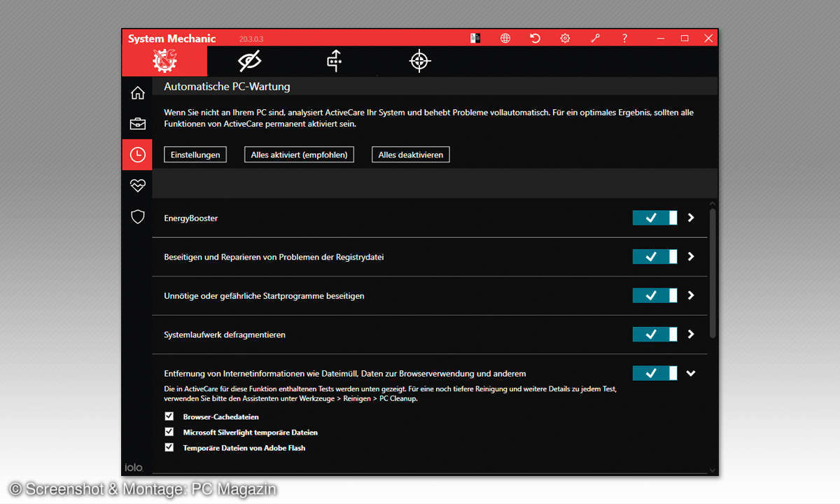This screenshot has height=504, width=840.
Task: Toggle Systemlaufwerk defragmentieren switch
Action: tap(655, 335)
